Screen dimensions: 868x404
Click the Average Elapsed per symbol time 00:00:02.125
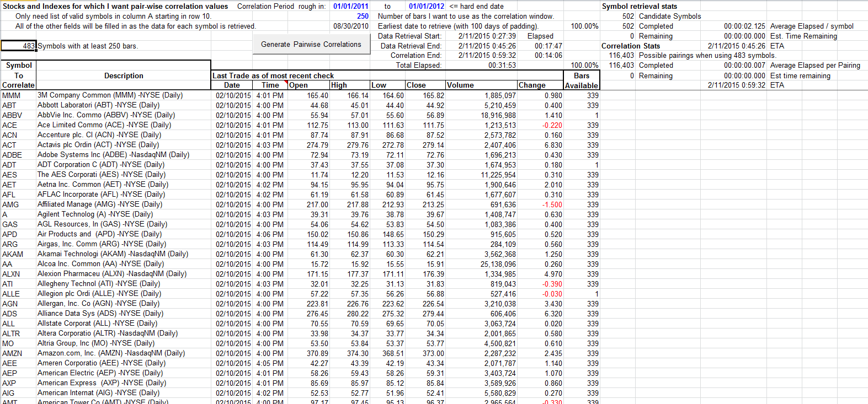tap(744, 26)
